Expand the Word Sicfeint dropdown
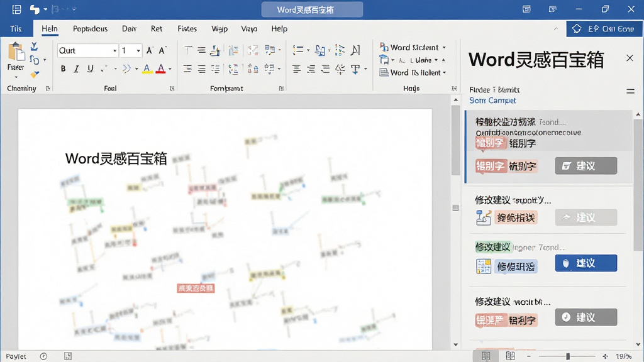 point(444,48)
